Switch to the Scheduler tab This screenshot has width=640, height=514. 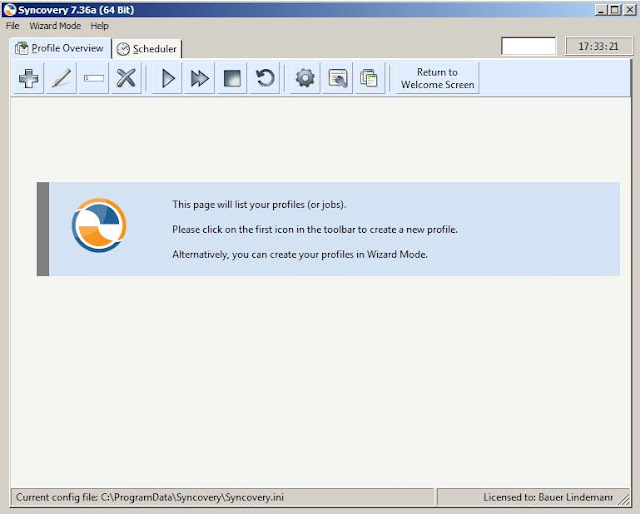point(147,49)
